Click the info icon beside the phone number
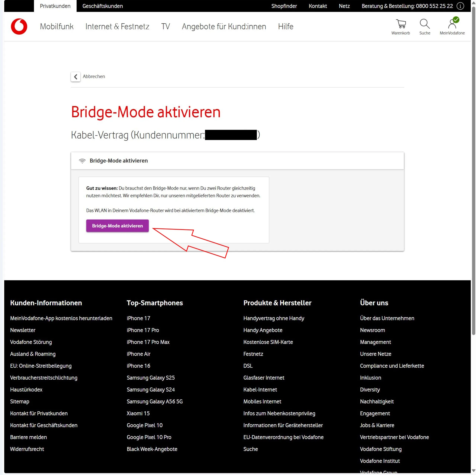Image resolution: width=476 pixels, height=475 pixels. point(460,6)
